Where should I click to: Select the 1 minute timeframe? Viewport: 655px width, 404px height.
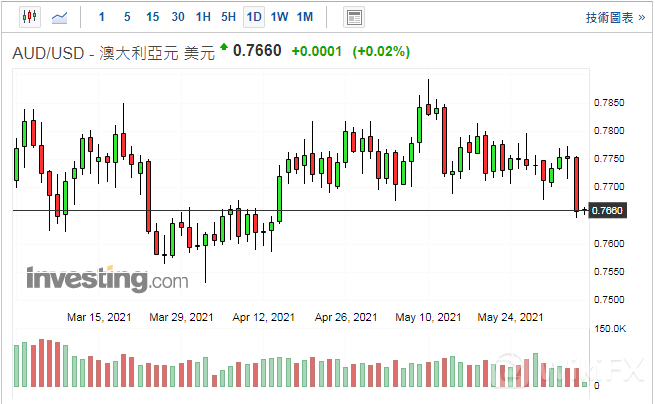click(102, 17)
